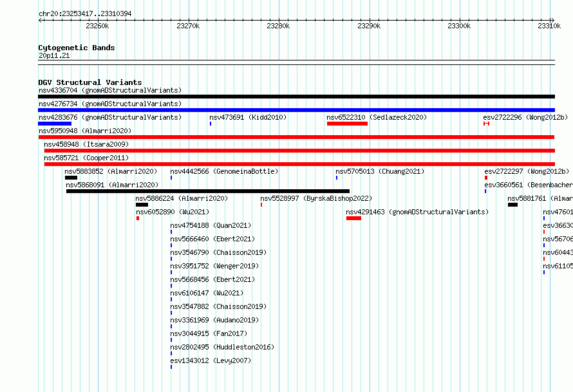Open nsv6106147 Wu2021 label
Screen dimensions: 573x392
pyautogui.click(x=207, y=293)
